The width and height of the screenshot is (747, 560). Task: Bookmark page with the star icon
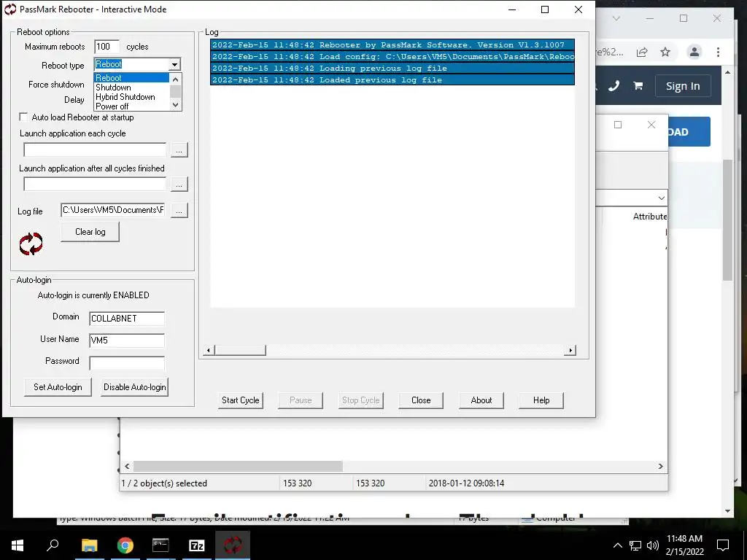click(x=665, y=52)
